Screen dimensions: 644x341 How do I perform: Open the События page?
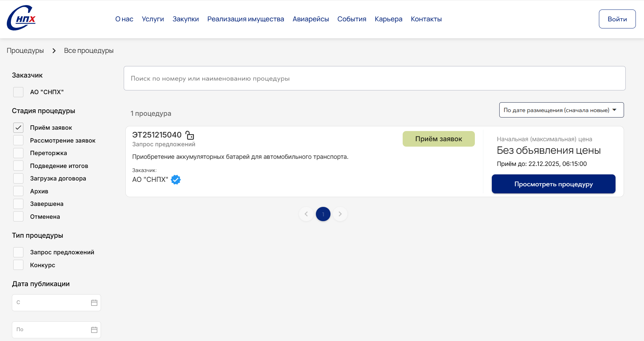click(352, 19)
